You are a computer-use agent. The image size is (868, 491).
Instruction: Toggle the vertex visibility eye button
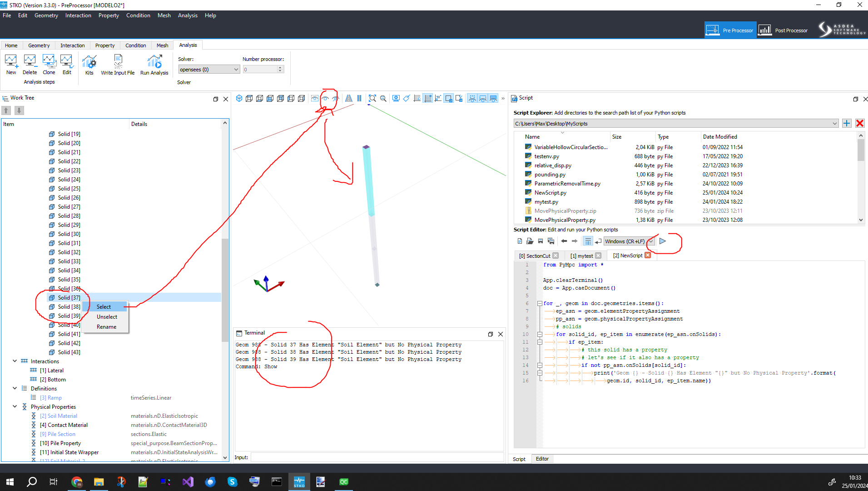coord(472,98)
